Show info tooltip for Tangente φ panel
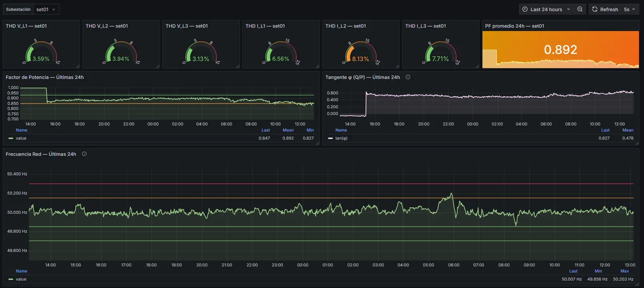The width and height of the screenshot is (644, 288). [408, 77]
